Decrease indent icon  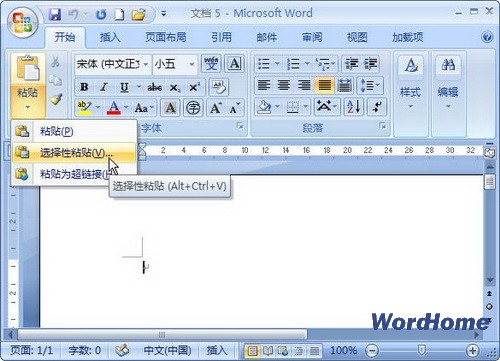[x=351, y=64]
